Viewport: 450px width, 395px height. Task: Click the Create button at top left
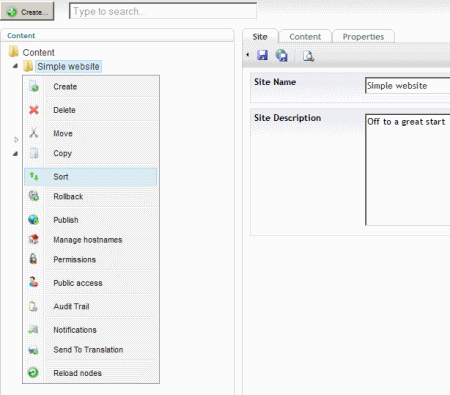pos(27,12)
